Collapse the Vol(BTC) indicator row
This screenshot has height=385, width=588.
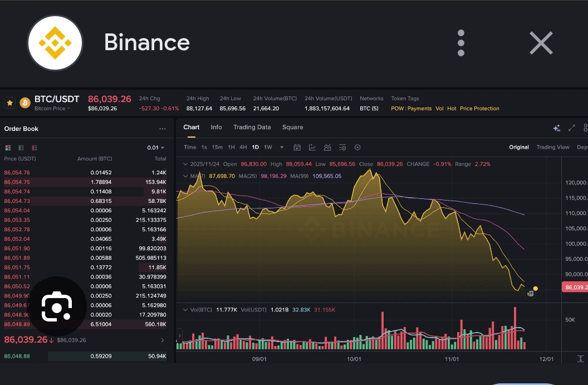pos(185,310)
